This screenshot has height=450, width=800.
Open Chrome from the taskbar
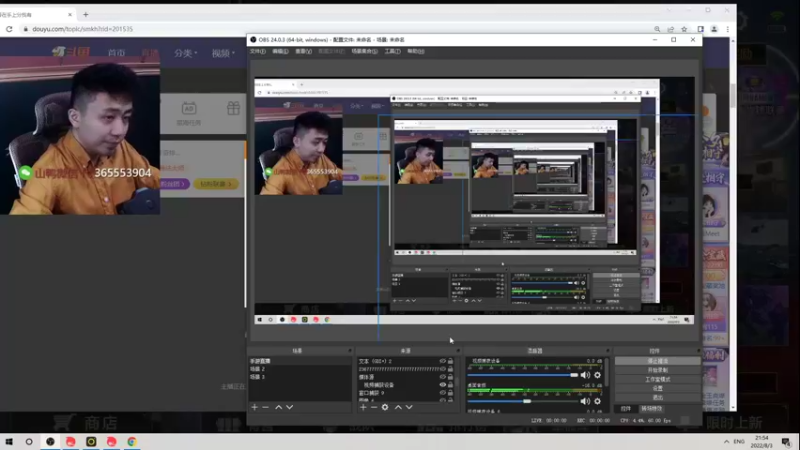[132, 442]
